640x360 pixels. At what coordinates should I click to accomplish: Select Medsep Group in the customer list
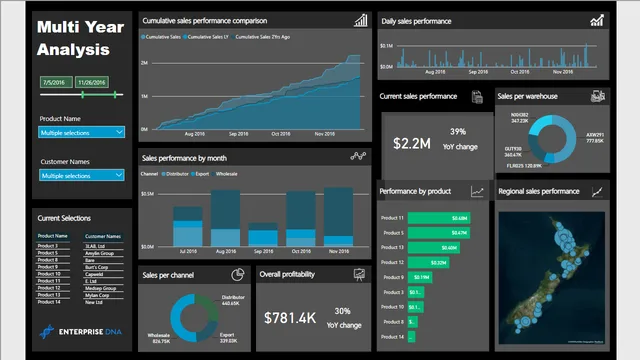[100, 288]
